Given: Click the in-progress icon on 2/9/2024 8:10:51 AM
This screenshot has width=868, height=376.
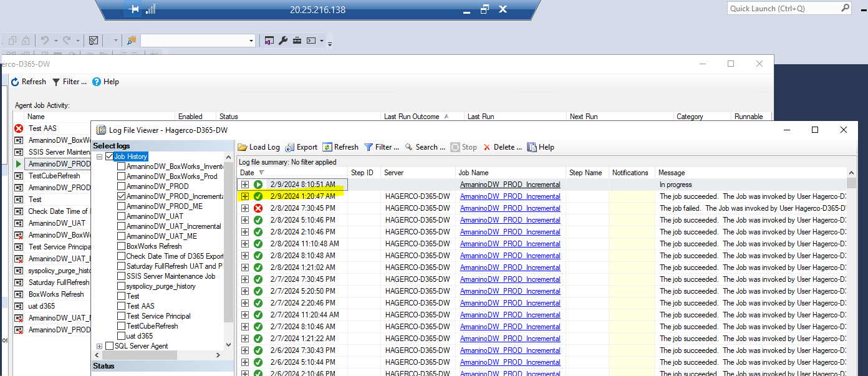Looking at the screenshot, I should (x=258, y=185).
